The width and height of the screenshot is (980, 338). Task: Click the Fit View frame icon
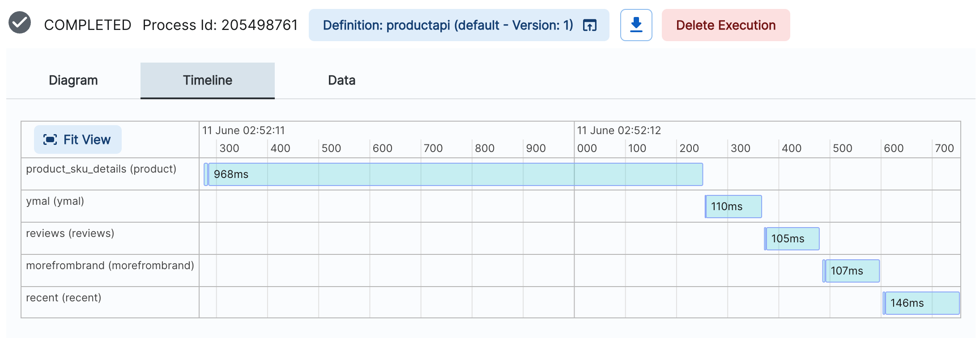click(x=51, y=139)
